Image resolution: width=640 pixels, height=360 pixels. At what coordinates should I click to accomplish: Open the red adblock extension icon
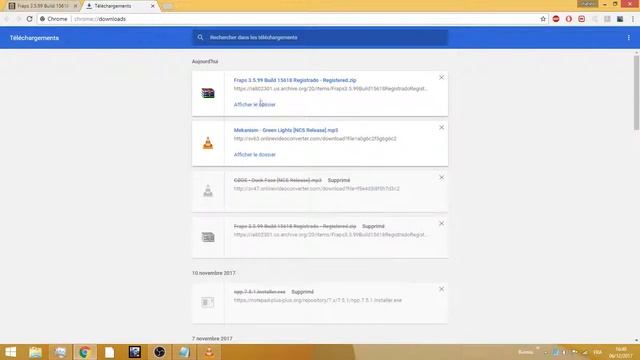[556, 19]
